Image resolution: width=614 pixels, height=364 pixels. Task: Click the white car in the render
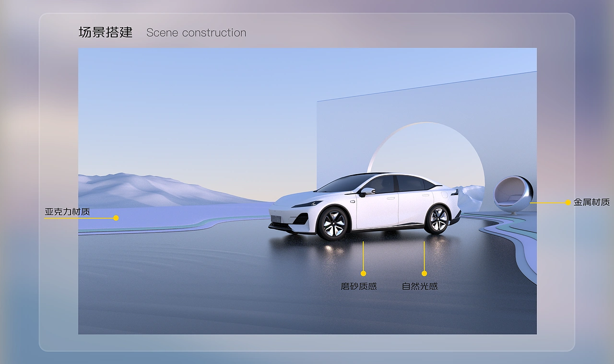pyautogui.click(x=365, y=206)
